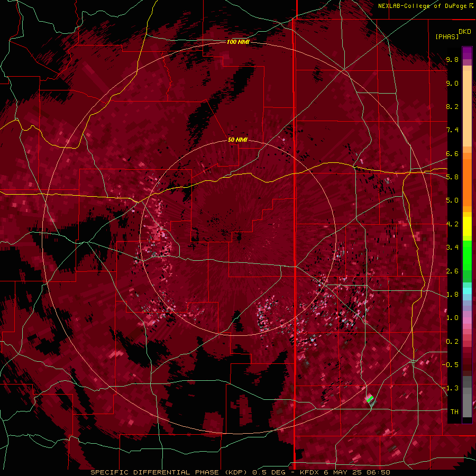The image size is (476, 476).
Task: Click the radar site center of the rings
Action: (239, 237)
